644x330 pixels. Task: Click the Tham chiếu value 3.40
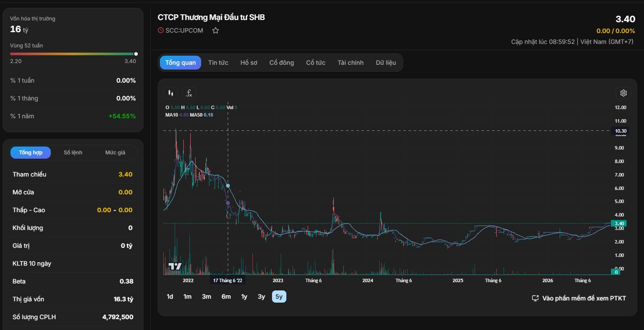coord(125,174)
